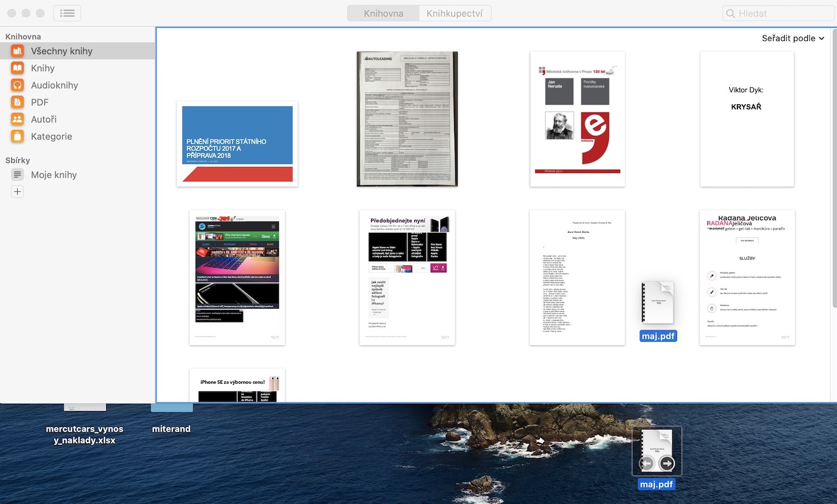Add a new collection with plus button
This screenshot has width=837, height=504.
(18, 192)
